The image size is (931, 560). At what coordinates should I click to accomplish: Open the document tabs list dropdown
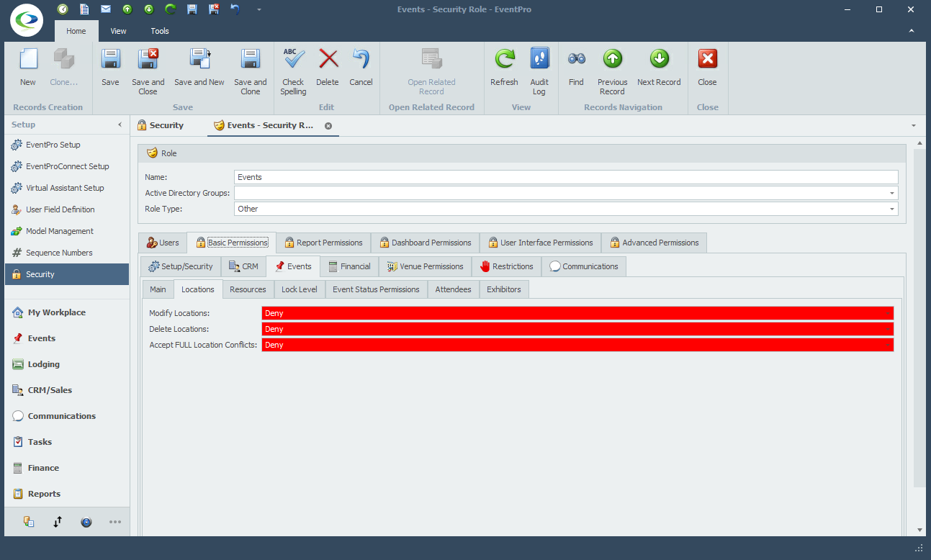coord(914,125)
